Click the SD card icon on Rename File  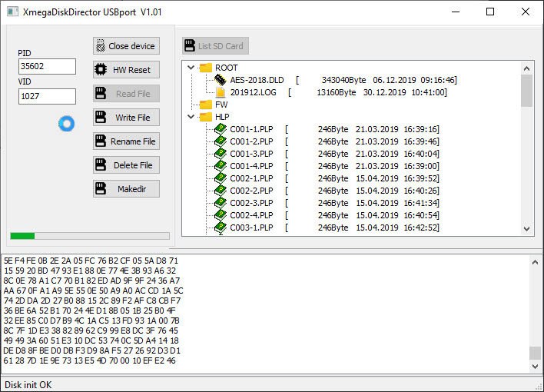101,141
